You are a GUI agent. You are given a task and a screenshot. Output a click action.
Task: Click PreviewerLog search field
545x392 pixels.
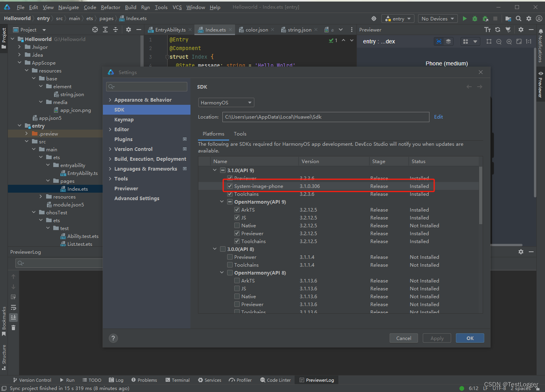coord(59,263)
